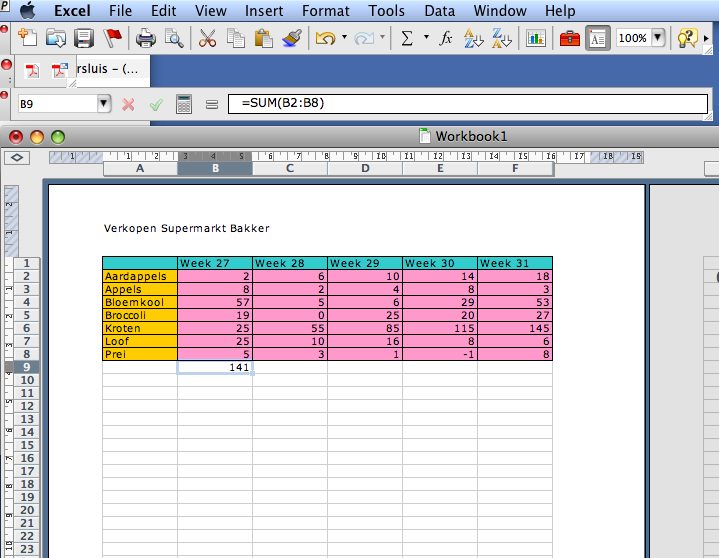Confirm formula entry with green checkmark
Viewport: 719px width, 558px height.
(x=156, y=104)
